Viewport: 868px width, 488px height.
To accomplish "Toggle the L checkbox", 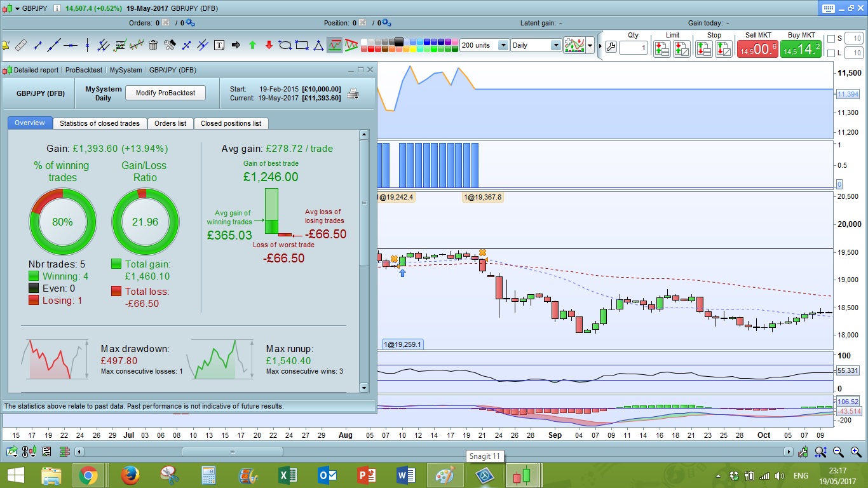I will (831, 53).
